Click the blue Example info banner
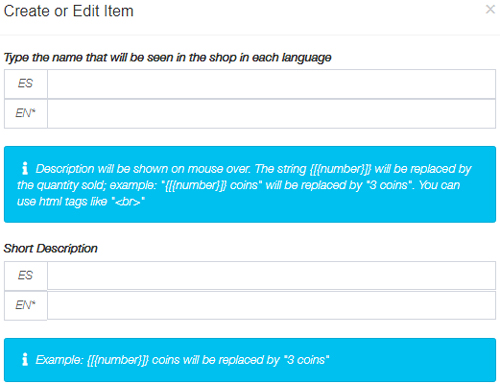 (250, 360)
